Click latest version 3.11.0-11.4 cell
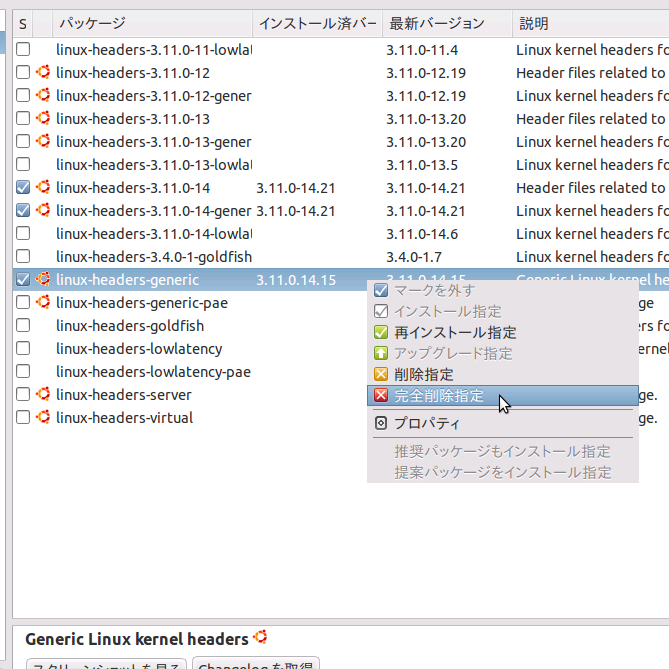Image resolution: width=669 pixels, height=669 pixels. (x=422, y=50)
